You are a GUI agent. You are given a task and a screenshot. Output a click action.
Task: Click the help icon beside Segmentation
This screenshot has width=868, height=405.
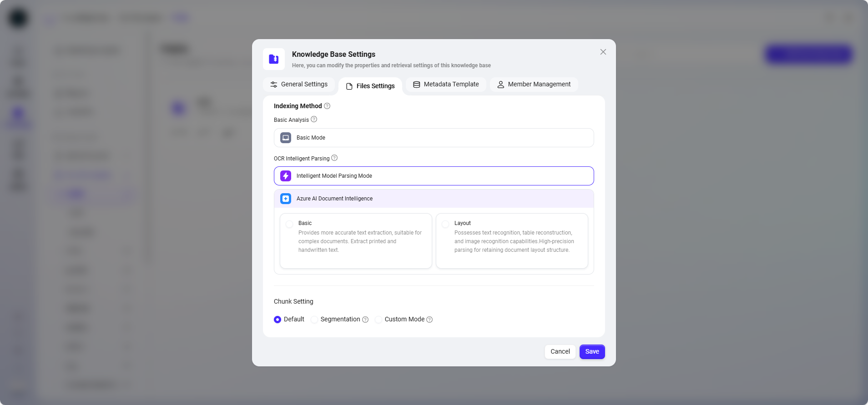[x=365, y=320]
